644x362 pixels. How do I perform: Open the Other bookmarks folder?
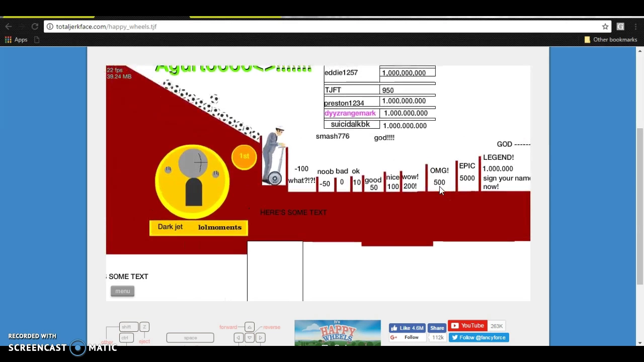point(610,40)
